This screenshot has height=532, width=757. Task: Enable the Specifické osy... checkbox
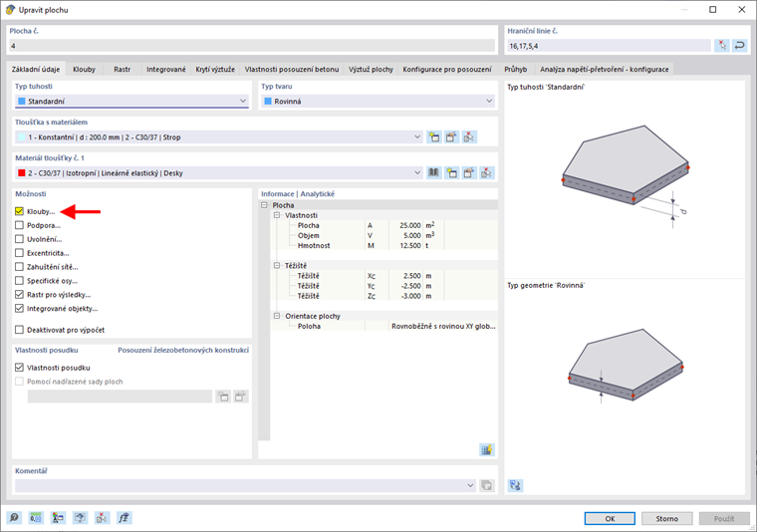click(19, 281)
